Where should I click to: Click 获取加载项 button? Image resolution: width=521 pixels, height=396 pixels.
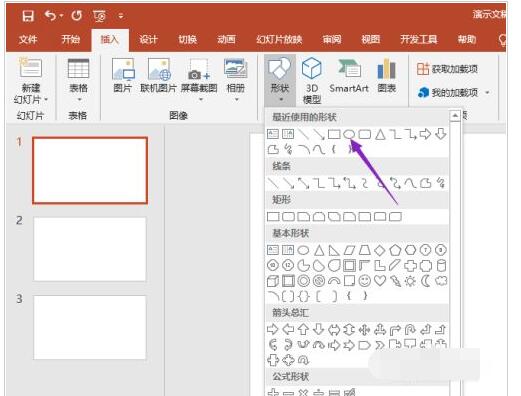click(447, 69)
